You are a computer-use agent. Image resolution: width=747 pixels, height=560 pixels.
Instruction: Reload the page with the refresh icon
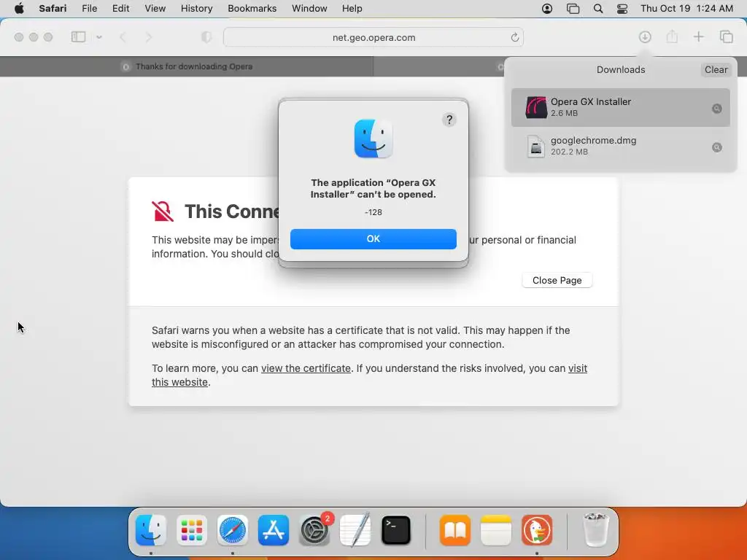coord(514,37)
